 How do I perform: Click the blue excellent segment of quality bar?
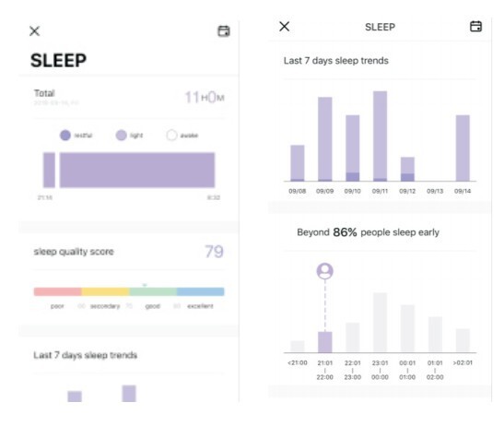point(200,291)
